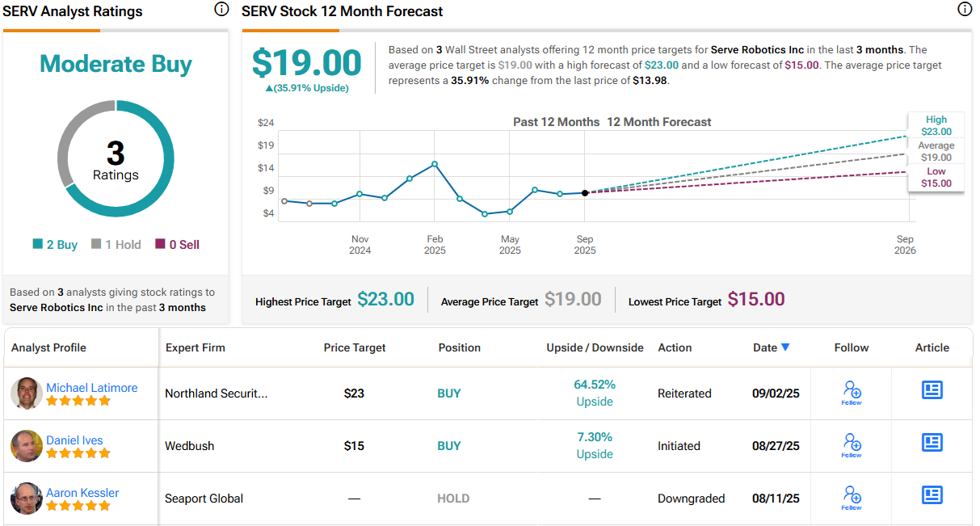980x526 pixels.
Task: Click Daniel Ives's profile photo
Action: click(27, 446)
